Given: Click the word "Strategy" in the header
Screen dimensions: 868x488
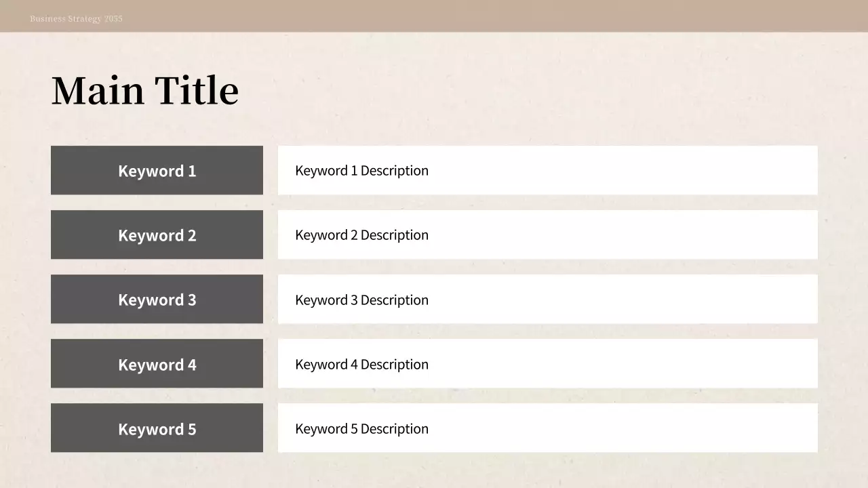Looking at the screenshot, I should 85,19.
